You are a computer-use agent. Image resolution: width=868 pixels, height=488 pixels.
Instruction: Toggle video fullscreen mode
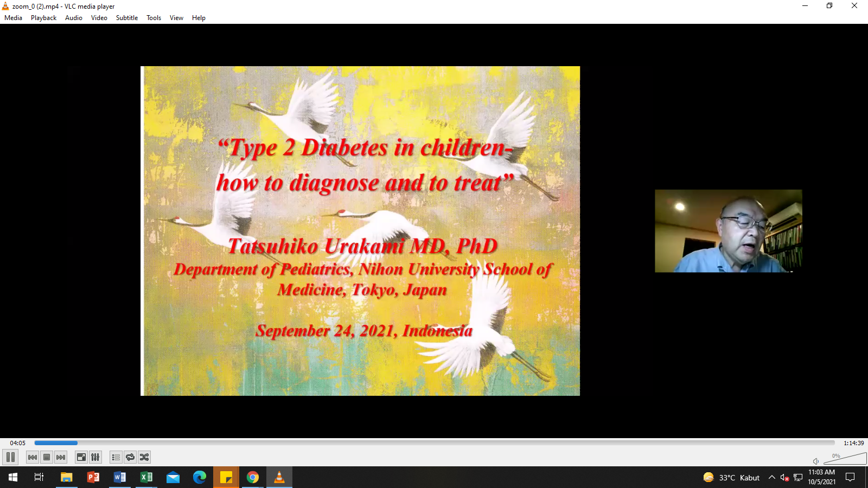tap(81, 457)
